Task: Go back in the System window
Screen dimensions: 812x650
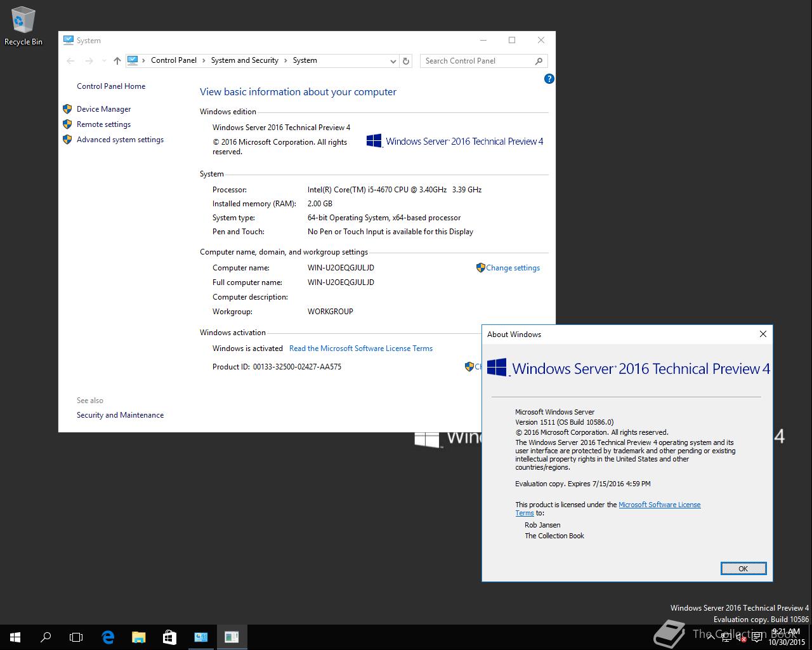Action: (x=70, y=61)
